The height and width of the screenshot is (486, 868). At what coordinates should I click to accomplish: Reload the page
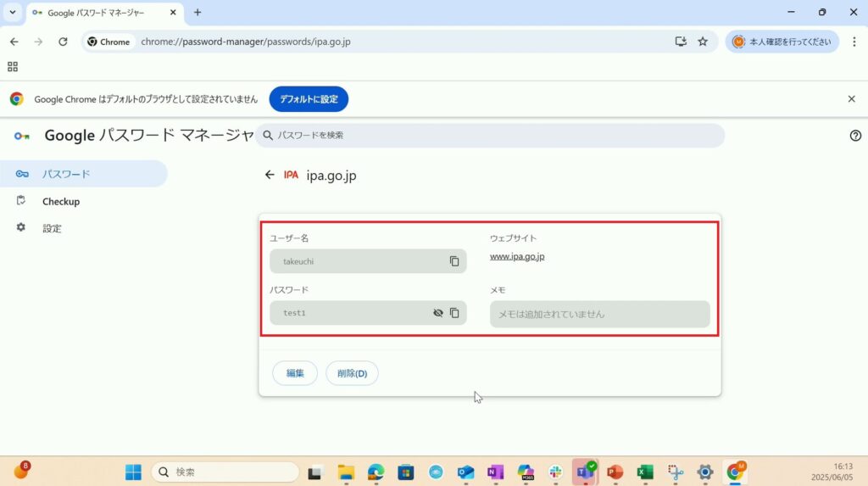click(x=63, y=42)
